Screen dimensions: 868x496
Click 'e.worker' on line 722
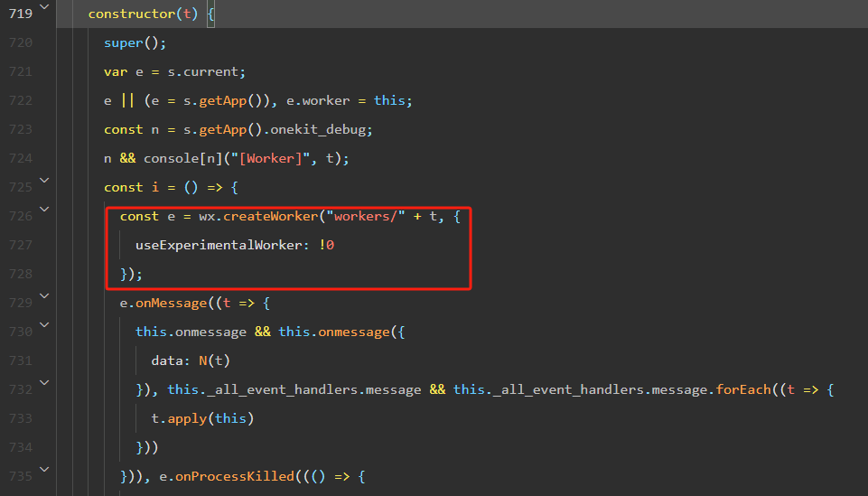pos(318,101)
